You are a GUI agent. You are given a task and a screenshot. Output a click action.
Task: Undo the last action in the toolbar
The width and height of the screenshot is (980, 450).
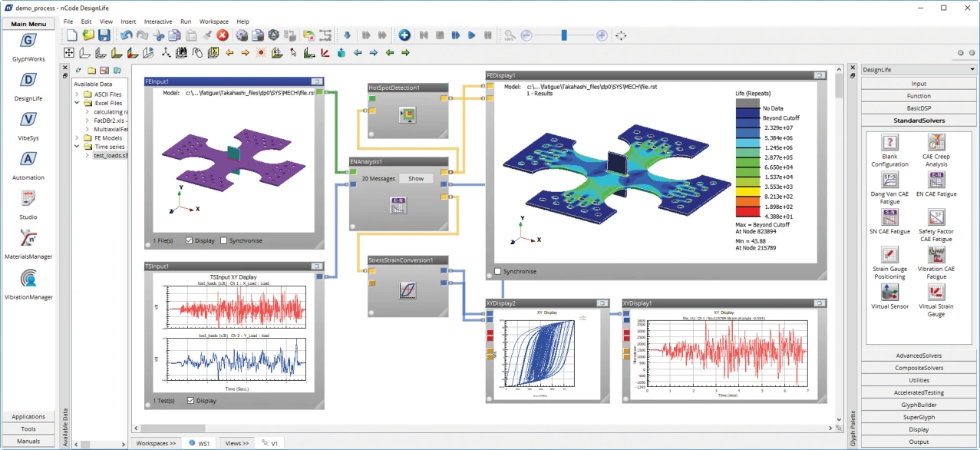coord(127,35)
